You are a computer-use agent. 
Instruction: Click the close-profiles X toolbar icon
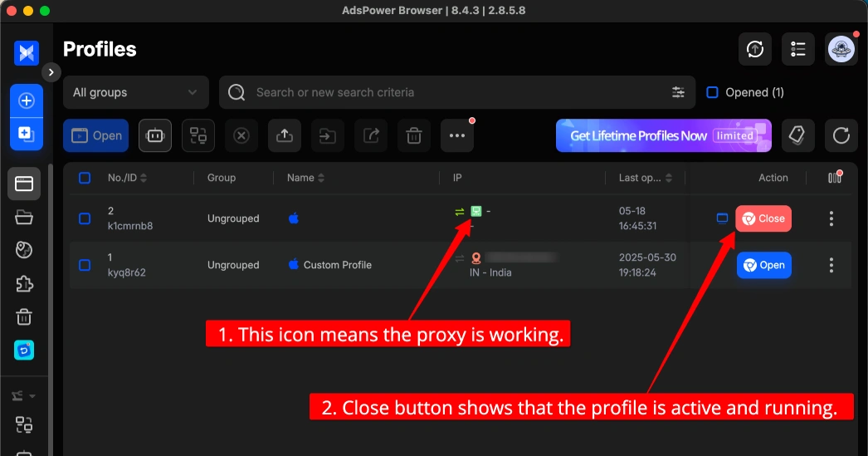point(241,135)
